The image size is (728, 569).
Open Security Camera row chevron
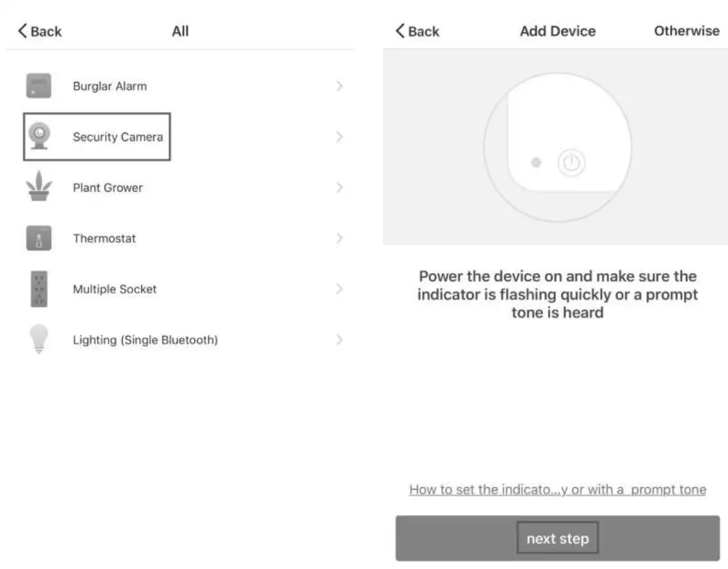pos(339,137)
